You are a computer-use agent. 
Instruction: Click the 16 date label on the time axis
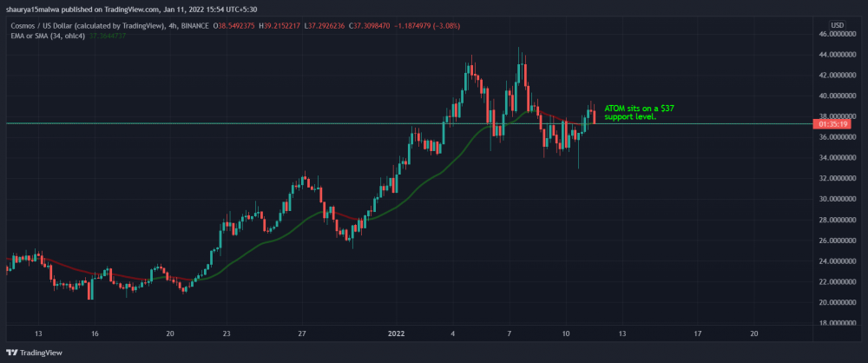(x=95, y=333)
